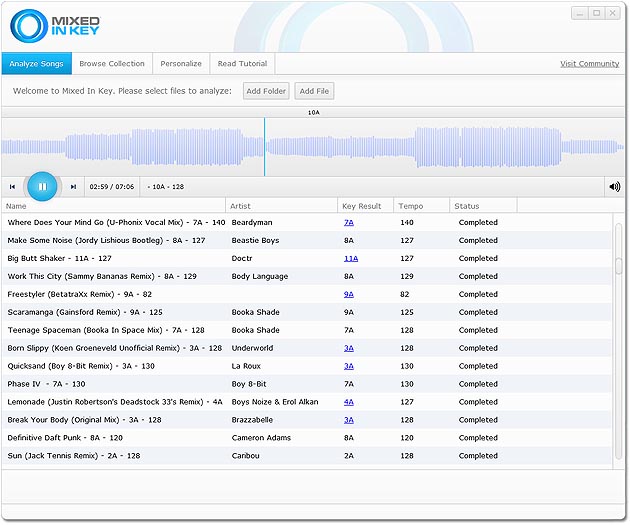This screenshot has width=630, height=525.
Task: Click the first Booka Shade artist cell in Scaramanga row
Action: (x=255, y=313)
